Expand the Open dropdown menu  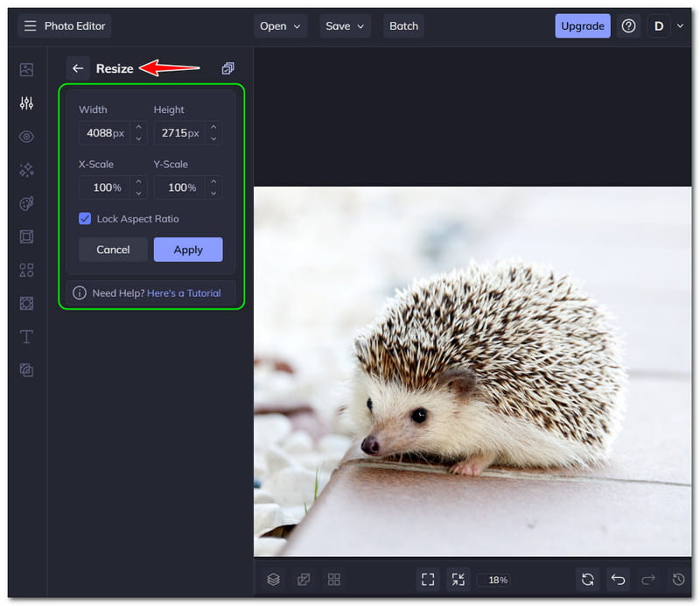281,26
